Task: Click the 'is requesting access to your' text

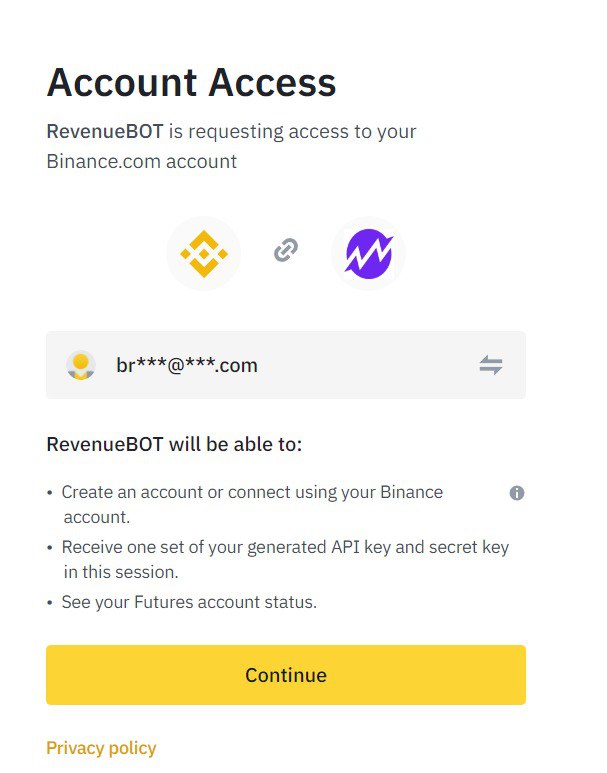Action: tap(292, 132)
